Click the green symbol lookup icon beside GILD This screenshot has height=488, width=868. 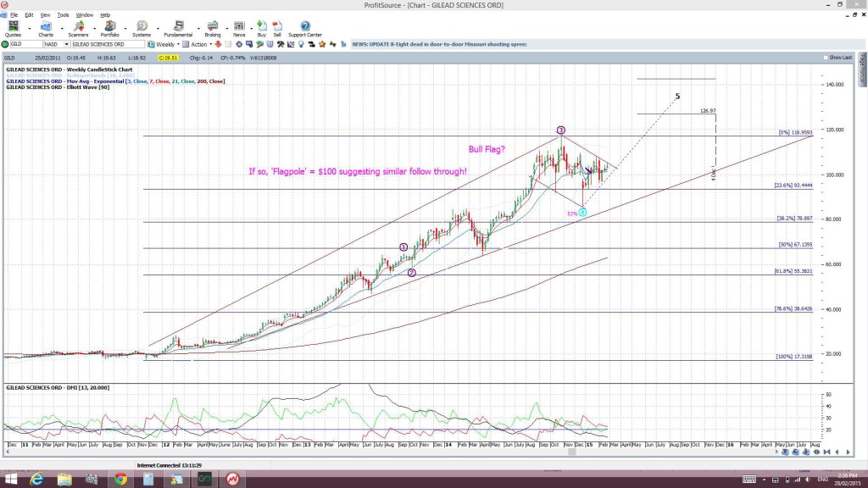click(5, 44)
